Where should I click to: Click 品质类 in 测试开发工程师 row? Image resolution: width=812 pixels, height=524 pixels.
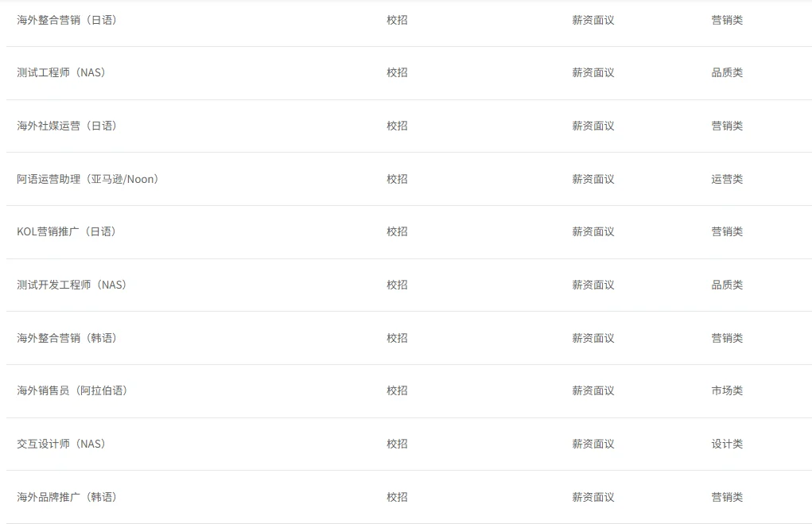tap(727, 285)
